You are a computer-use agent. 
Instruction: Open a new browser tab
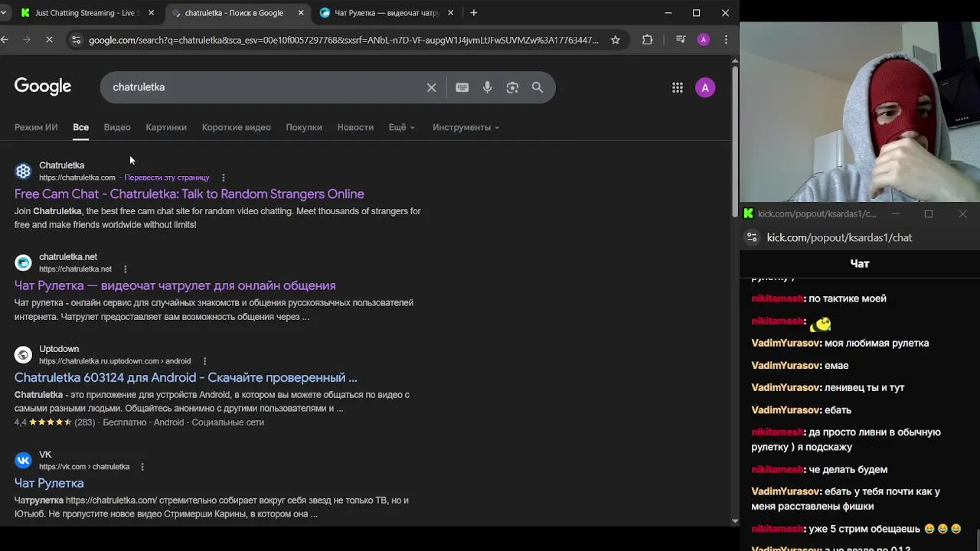coord(474,12)
